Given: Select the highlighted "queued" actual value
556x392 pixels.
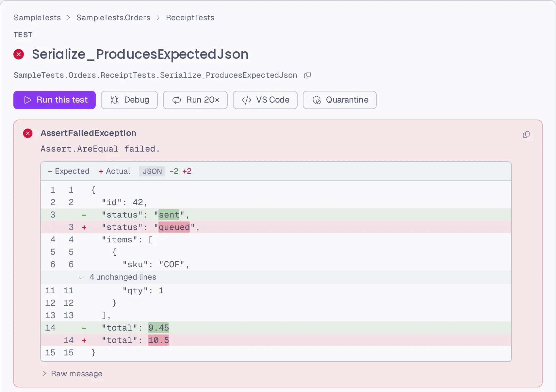Looking at the screenshot, I should [174, 227].
